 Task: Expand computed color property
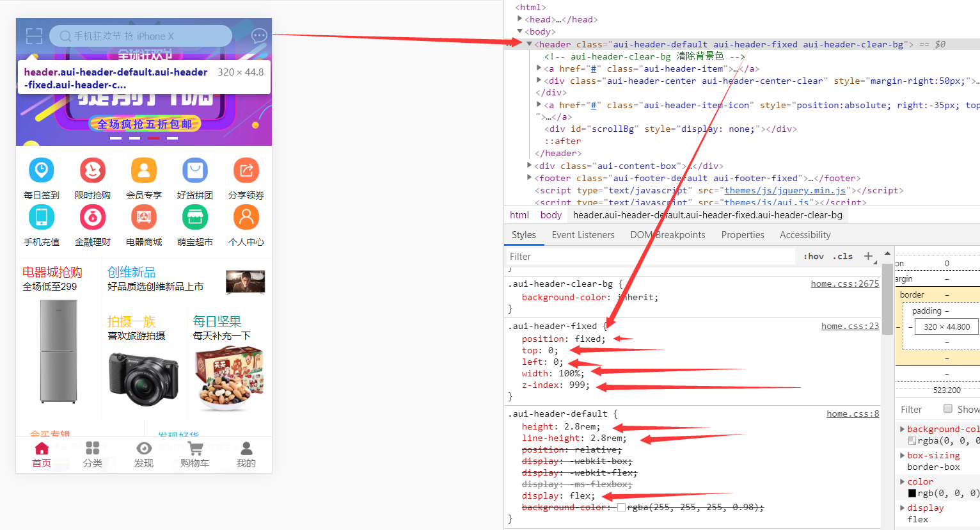click(903, 481)
